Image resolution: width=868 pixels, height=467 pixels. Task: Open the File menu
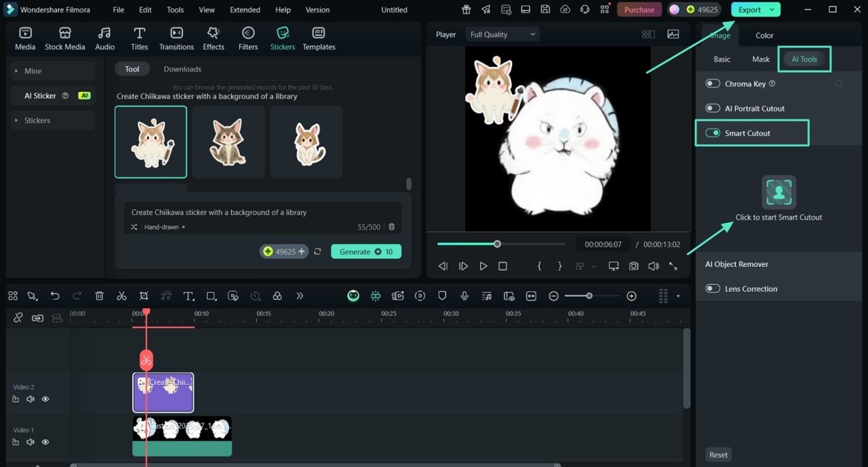[x=118, y=10]
